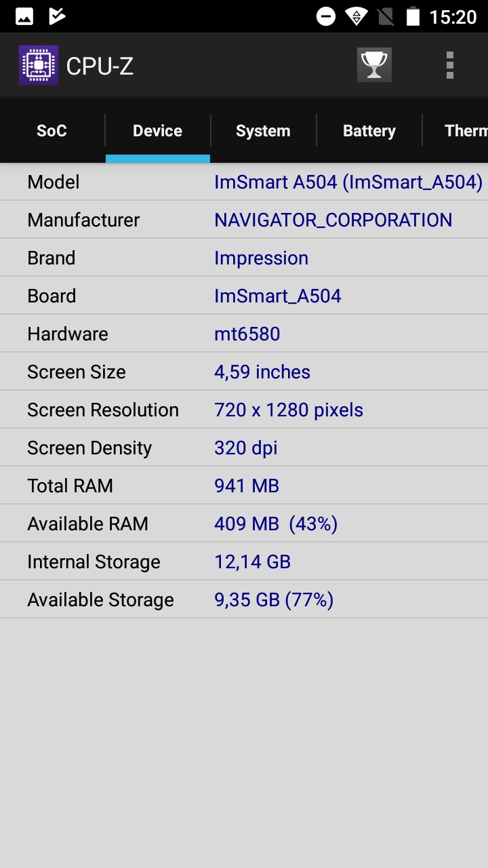This screenshot has height=868, width=488.
Task: Tap the checkmark notification icon in status bar
Action: click(x=58, y=16)
